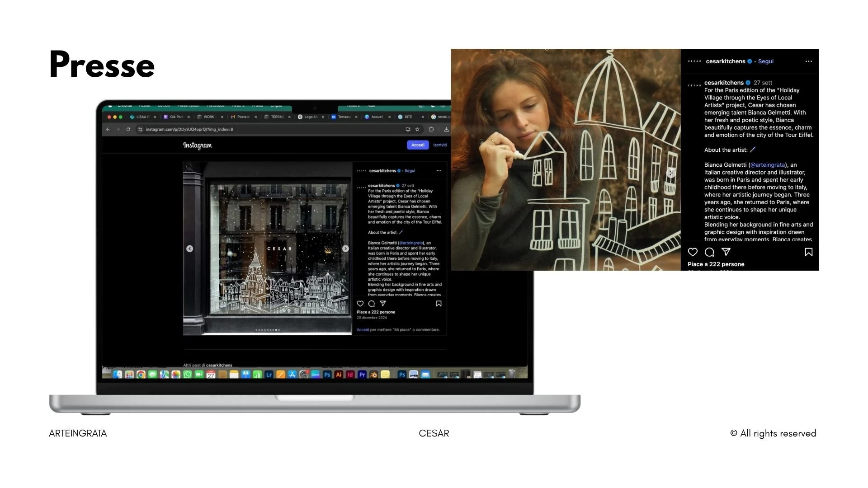Click the blue Accedi button

tap(418, 145)
